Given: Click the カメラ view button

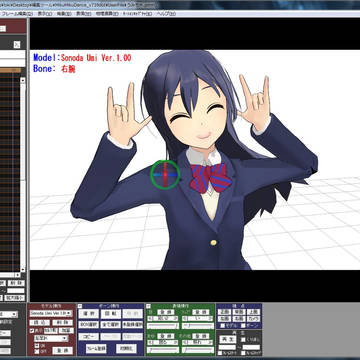Looking at the screenshot, I should point(253,319).
